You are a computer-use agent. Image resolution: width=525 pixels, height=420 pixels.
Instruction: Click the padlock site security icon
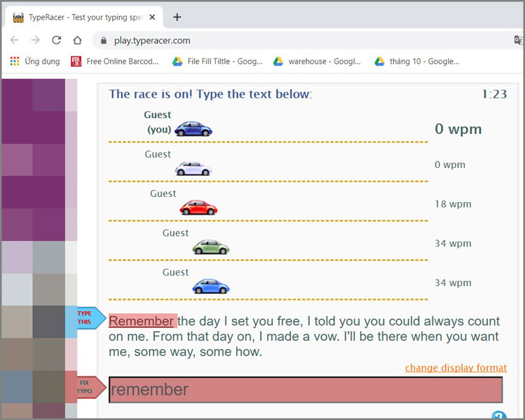tap(103, 41)
